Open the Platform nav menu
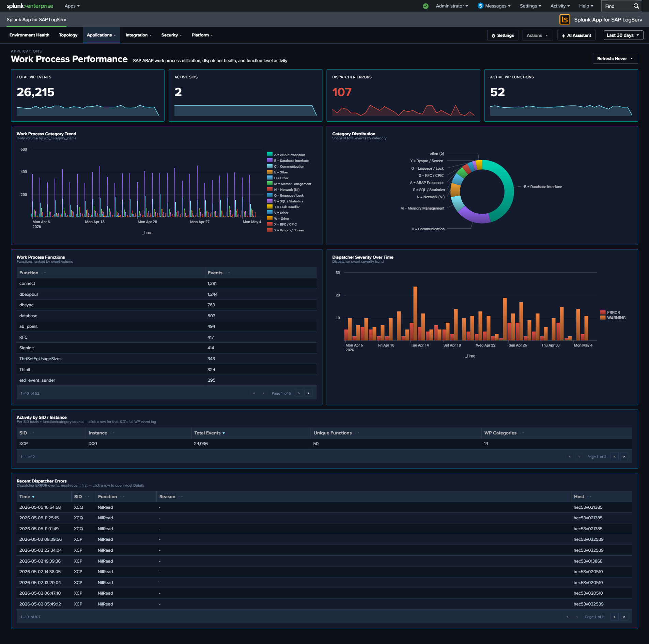649x644 pixels. point(202,35)
